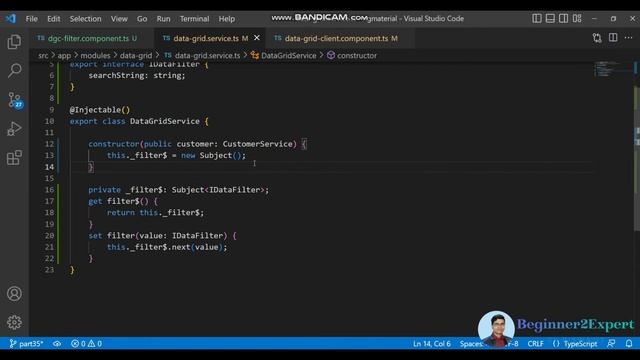
Task: Open notifications bell icon
Action: pyautogui.click(x=629, y=344)
